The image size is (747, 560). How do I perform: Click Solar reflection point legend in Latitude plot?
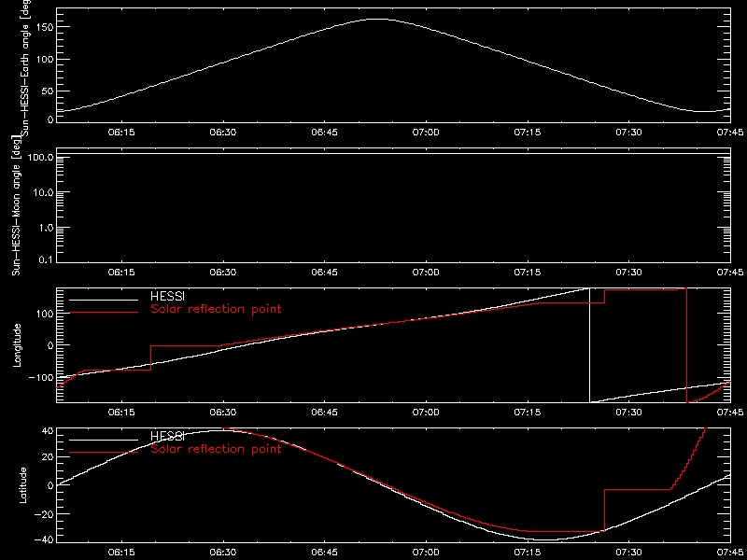click(x=216, y=449)
